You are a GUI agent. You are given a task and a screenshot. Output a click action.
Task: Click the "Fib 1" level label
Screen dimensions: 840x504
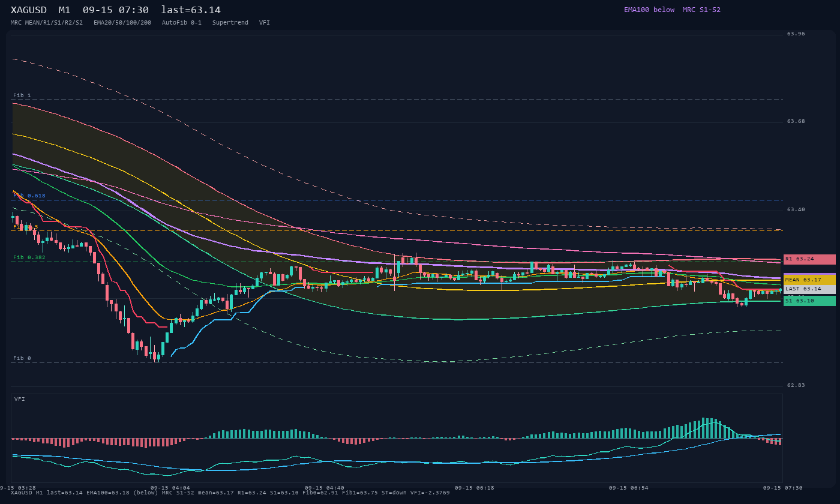point(22,95)
